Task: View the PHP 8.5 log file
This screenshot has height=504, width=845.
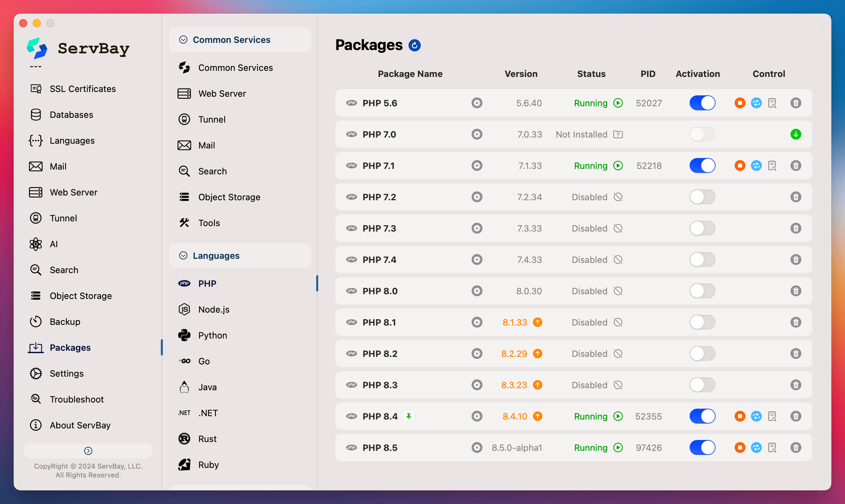Action: pyautogui.click(x=772, y=447)
